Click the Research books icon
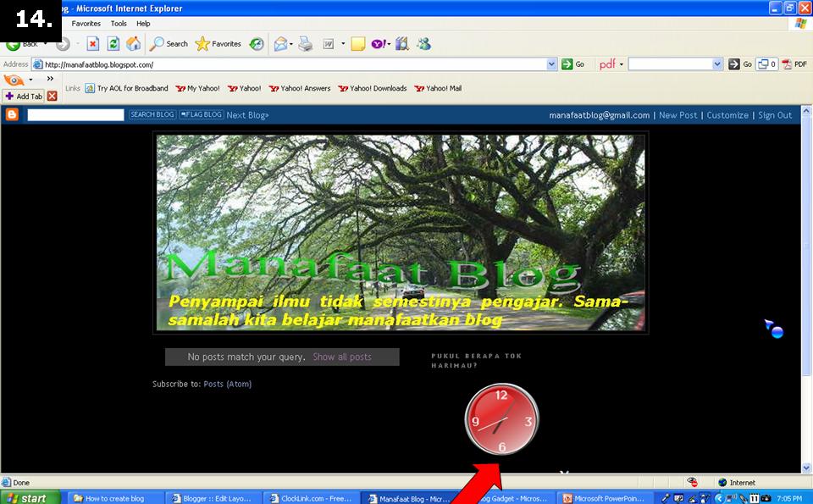Image resolution: width=813 pixels, height=504 pixels. click(401, 44)
